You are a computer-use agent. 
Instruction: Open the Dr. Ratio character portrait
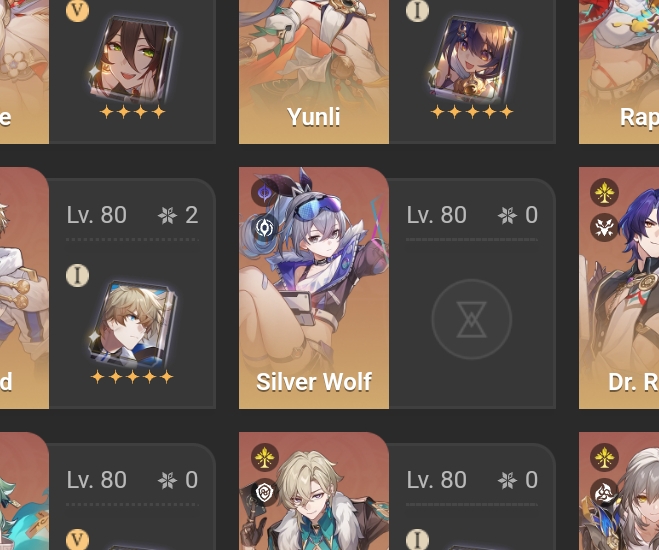[x=619, y=288]
